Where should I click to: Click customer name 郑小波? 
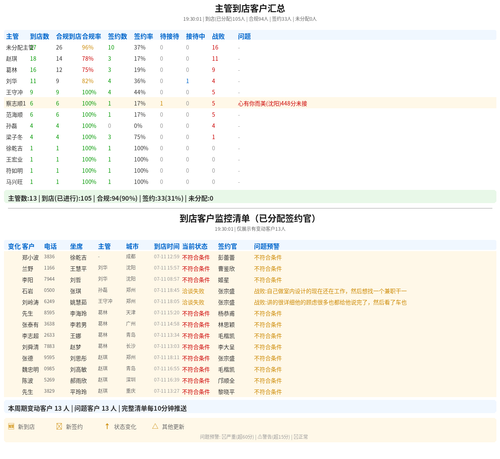click(30, 258)
